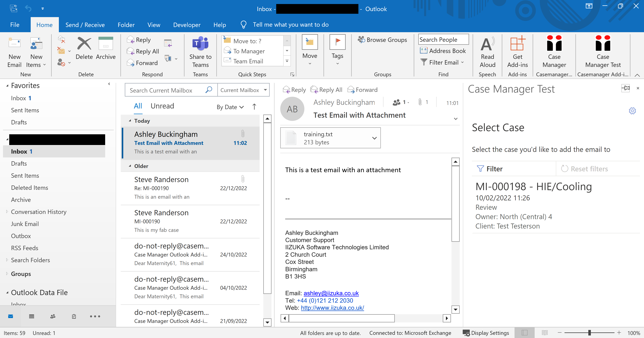
Task: Open the ashley@iizuka.co.uk email link
Action: pyautogui.click(x=331, y=293)
